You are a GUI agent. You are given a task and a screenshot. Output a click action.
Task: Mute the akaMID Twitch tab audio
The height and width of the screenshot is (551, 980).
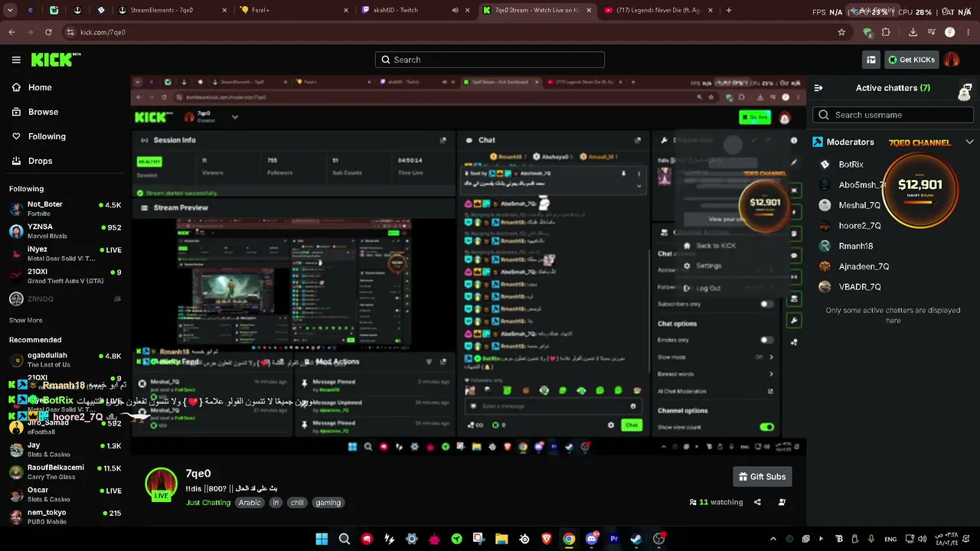coord(455,11)
